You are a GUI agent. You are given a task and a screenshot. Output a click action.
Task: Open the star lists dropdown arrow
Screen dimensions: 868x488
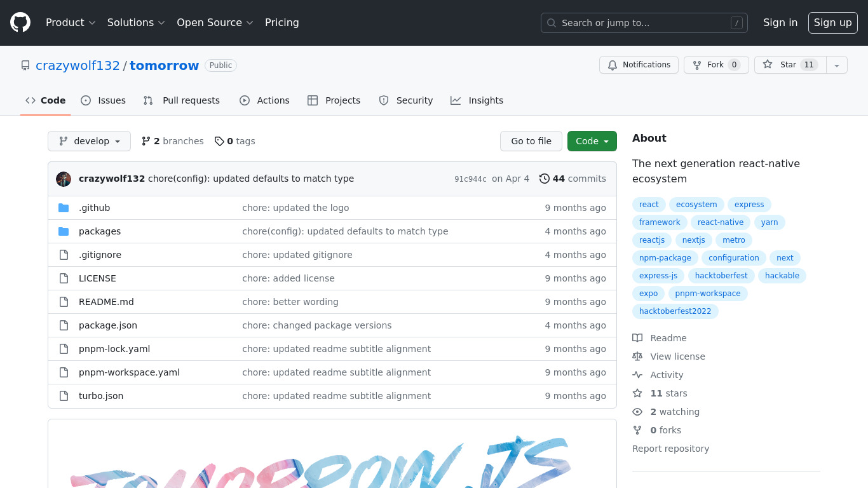(x=837, y=65)
